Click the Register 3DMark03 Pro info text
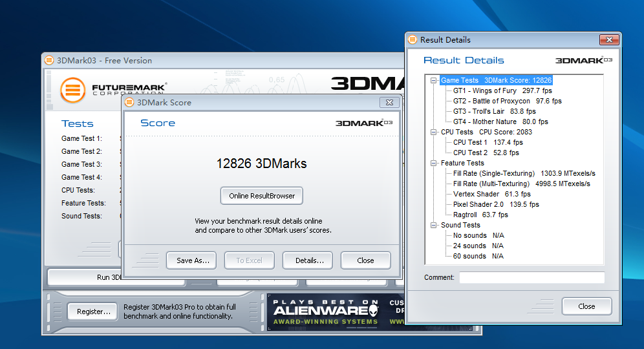Viewport: 644px width, 349px height. [180, 312]
